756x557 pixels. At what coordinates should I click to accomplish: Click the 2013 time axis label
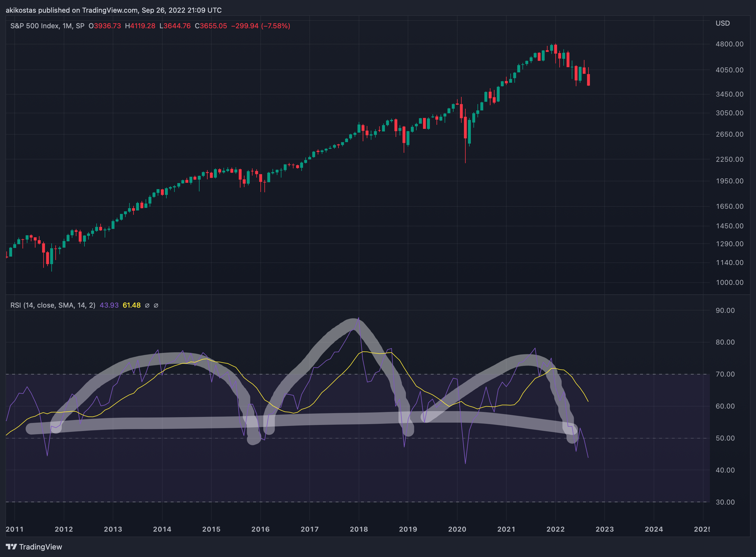113,529
